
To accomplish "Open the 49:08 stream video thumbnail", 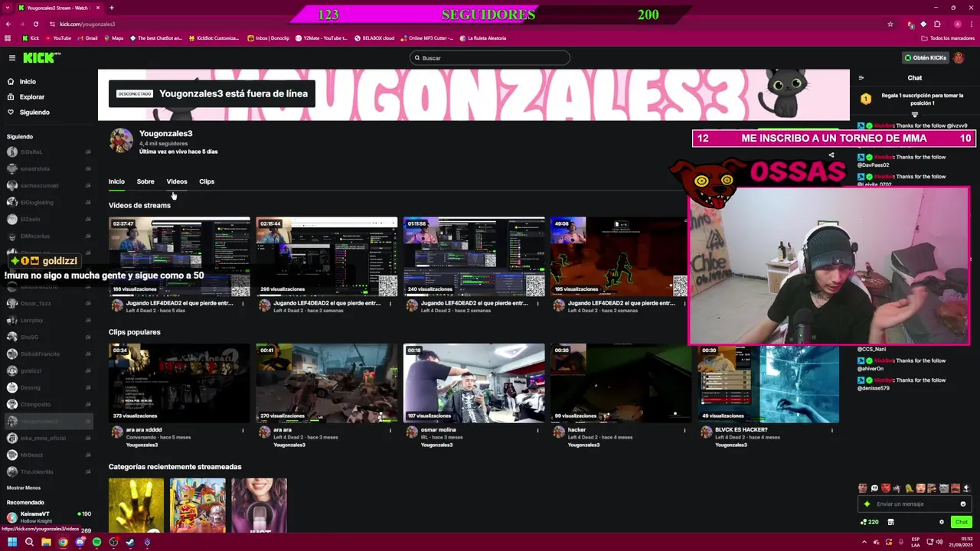I will pos(619,257).
